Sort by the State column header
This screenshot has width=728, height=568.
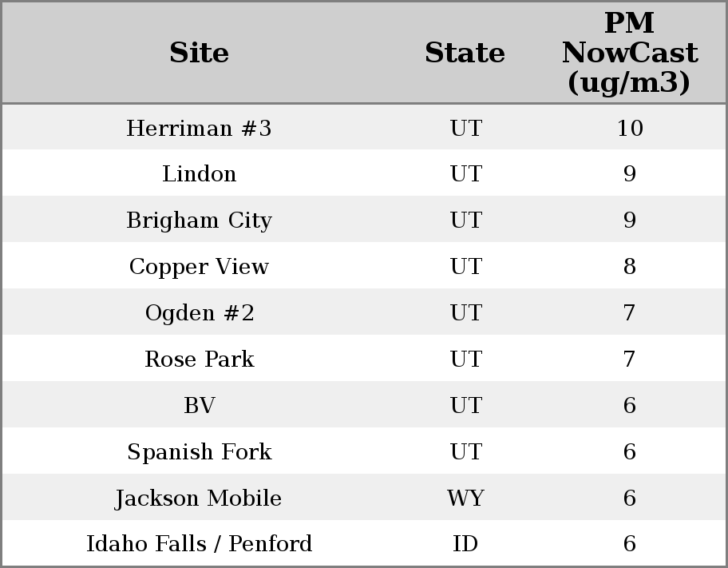pyautogui.click(x=465, y=54)
